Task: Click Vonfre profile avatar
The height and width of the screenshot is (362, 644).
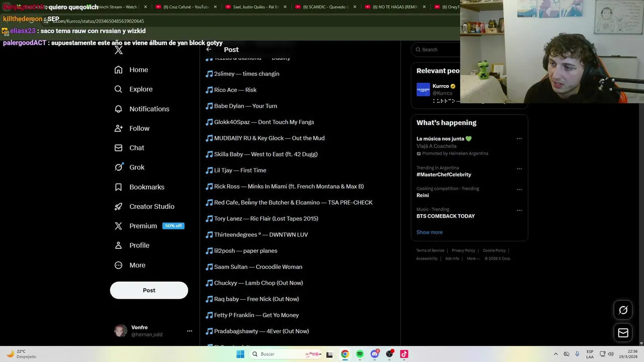Action: click(121, 331)
